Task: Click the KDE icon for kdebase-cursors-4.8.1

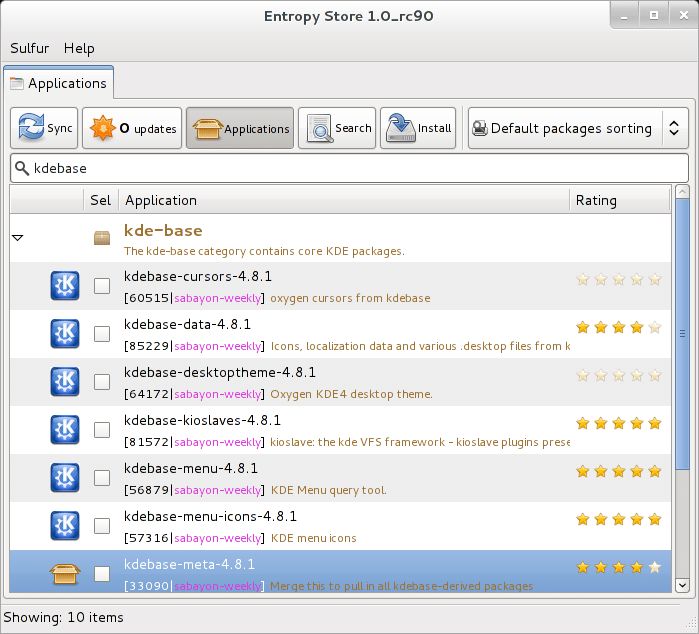Action: [x=65, y=286]
